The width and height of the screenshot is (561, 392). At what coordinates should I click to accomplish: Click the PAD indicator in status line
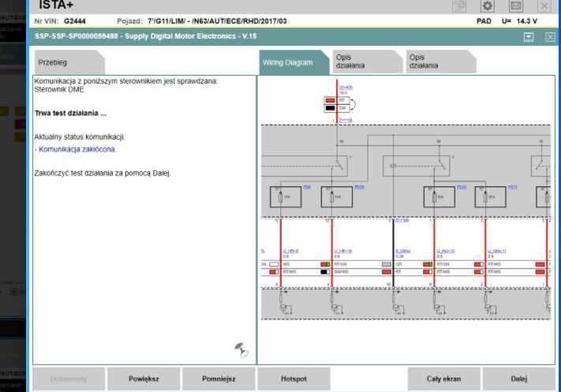pyautogui.click(x=484, y=21)
